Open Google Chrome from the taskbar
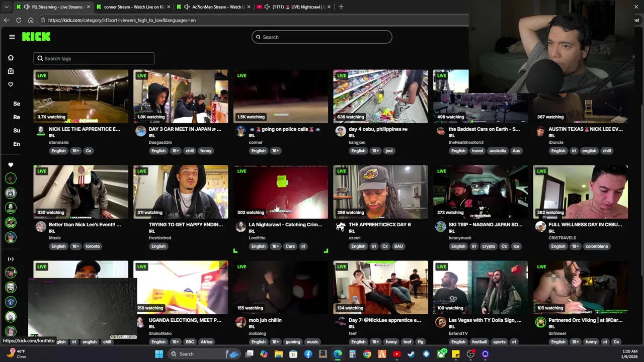Screen dimensions: 644x362 (367, 354)
